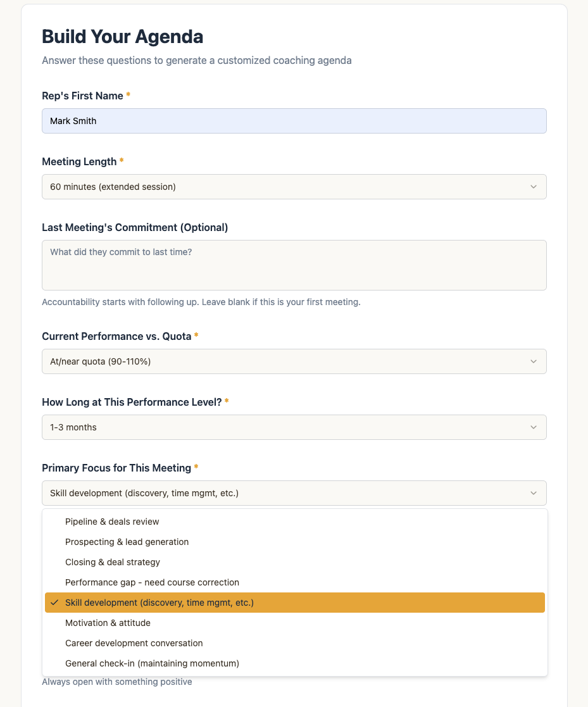Click the Meeting Length chevron arrow
Viewport: 588px width, 707px height.
click(534, 187)
